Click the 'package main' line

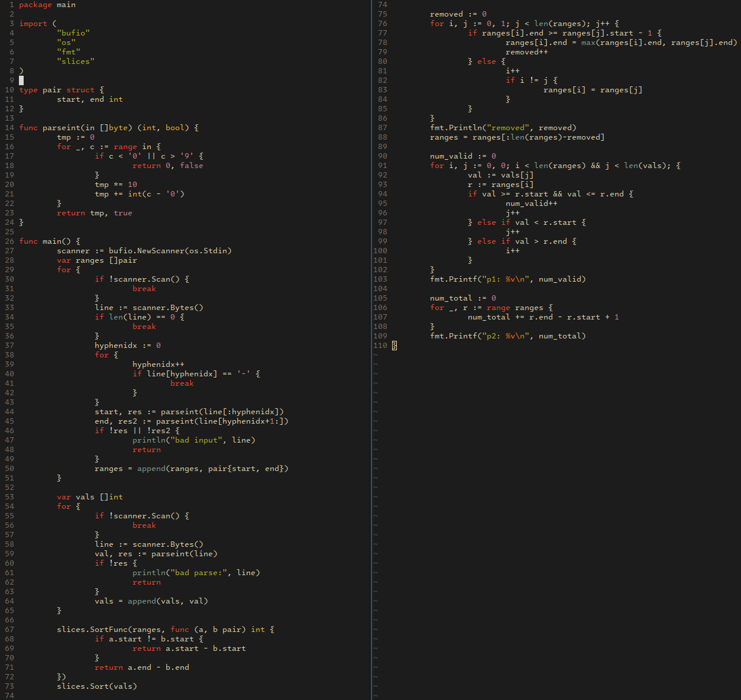pyautogui.click(x=47, y=5)
